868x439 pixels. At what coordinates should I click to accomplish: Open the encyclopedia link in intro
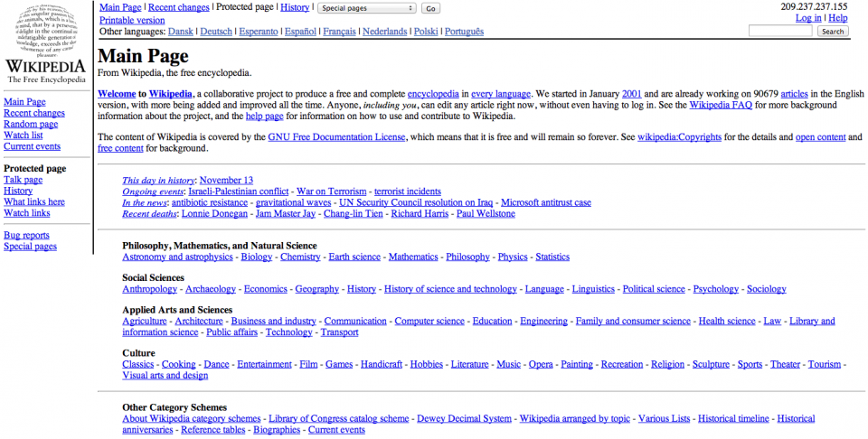[433, 93]
